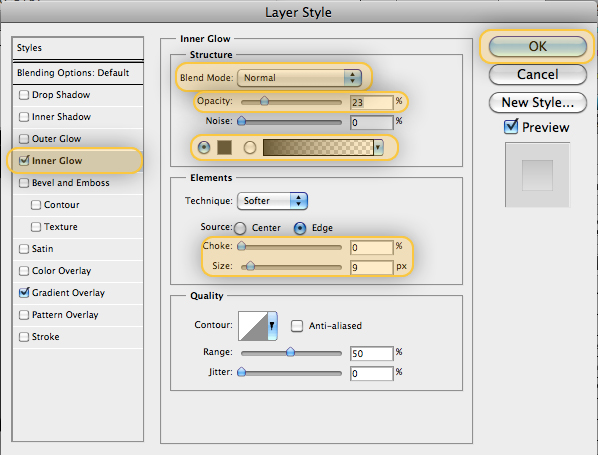The image size is (598, 455).
Task: Toggle the Anti-aliased checkbox
Action: tap(297, 326)
